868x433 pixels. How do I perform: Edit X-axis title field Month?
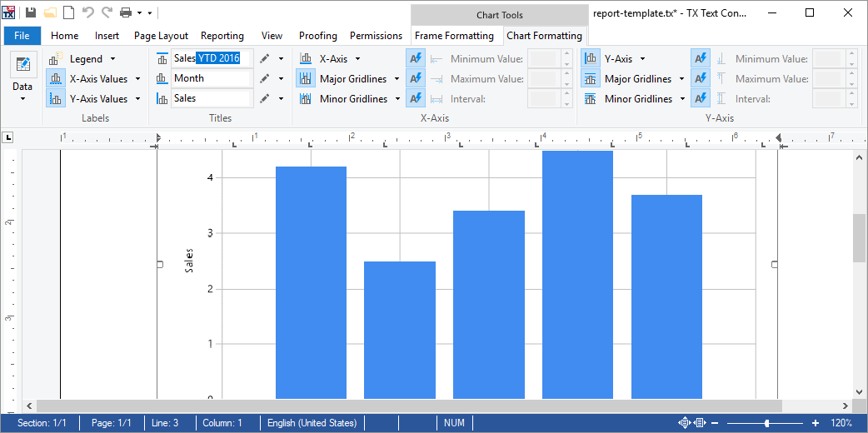pos(212,78)
